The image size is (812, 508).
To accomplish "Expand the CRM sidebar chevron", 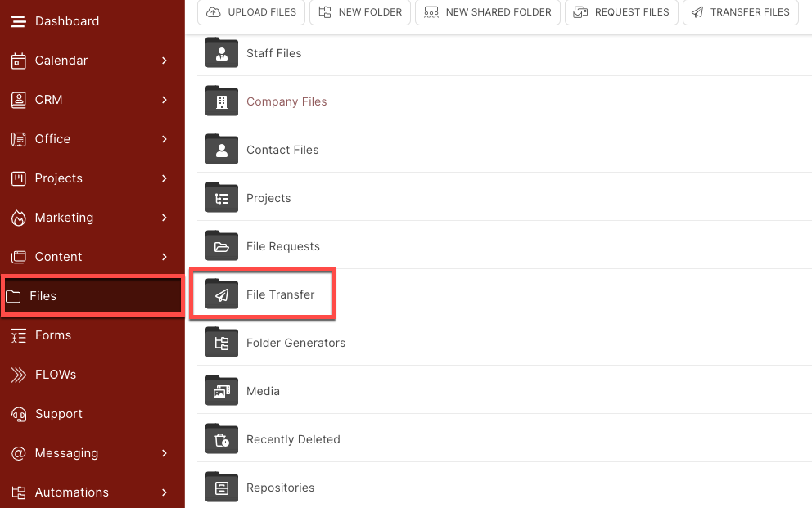I will (165, 100).
